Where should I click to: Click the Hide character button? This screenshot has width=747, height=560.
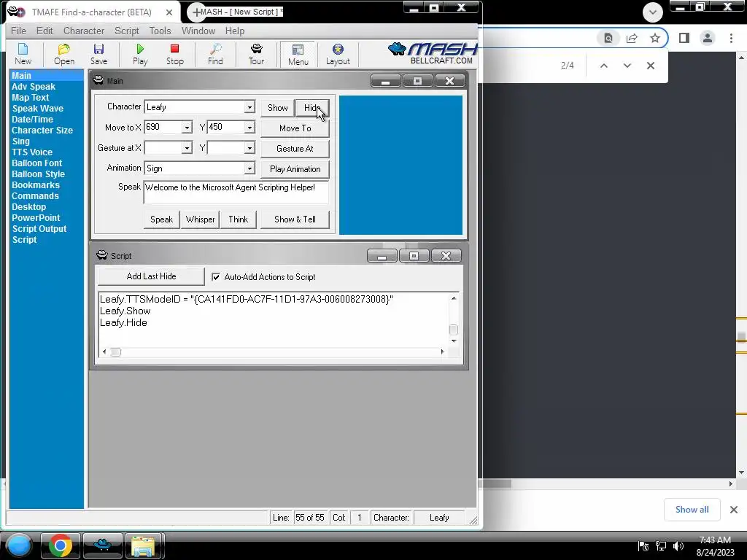[312, 108]
